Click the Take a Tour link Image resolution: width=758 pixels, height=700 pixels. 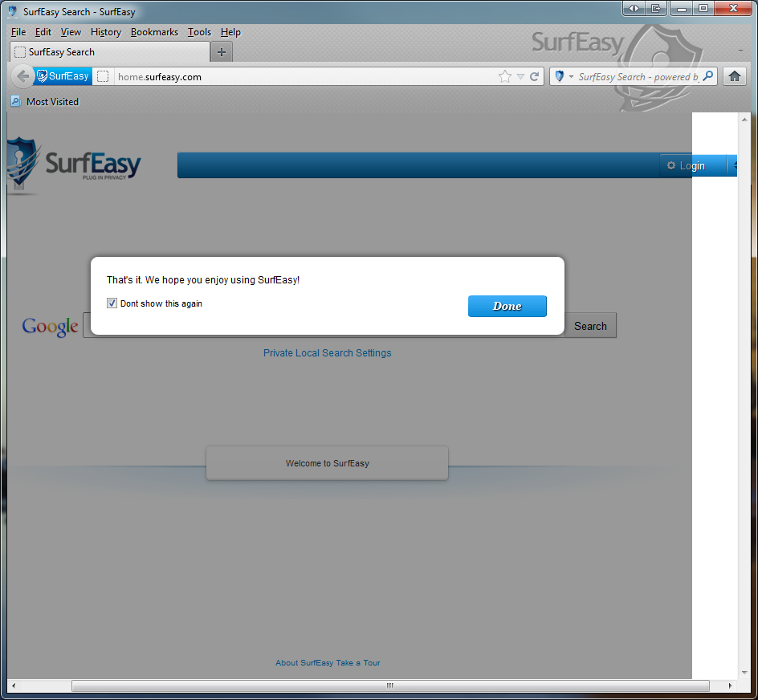[358, 663]
